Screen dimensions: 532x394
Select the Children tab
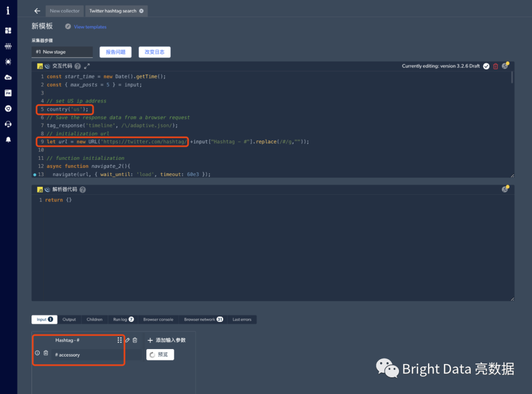(x=94, y=319)
